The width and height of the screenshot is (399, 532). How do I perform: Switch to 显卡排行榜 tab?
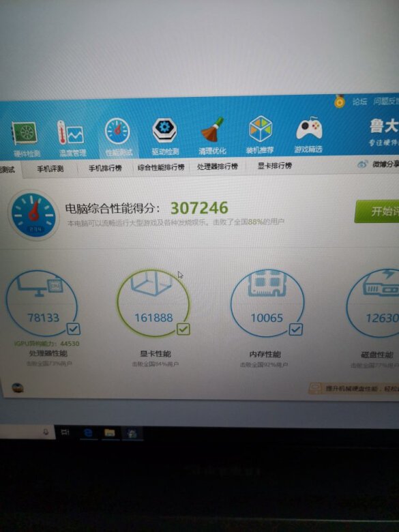(274, 166)
